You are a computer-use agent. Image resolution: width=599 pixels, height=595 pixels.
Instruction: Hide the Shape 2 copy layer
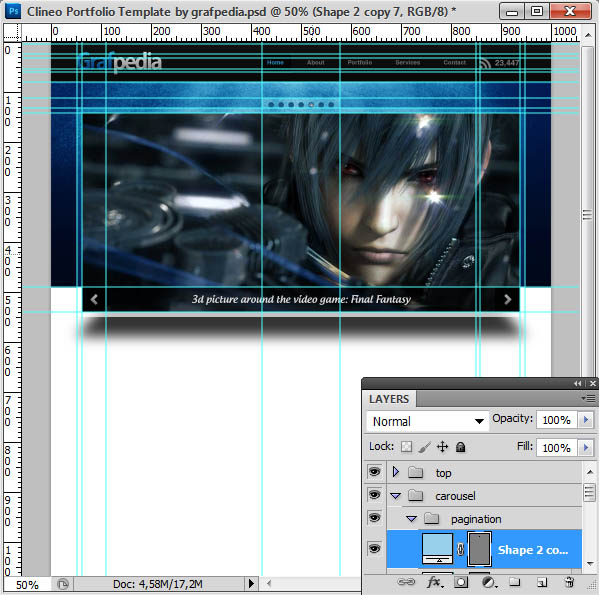click(x=374, y=549)
